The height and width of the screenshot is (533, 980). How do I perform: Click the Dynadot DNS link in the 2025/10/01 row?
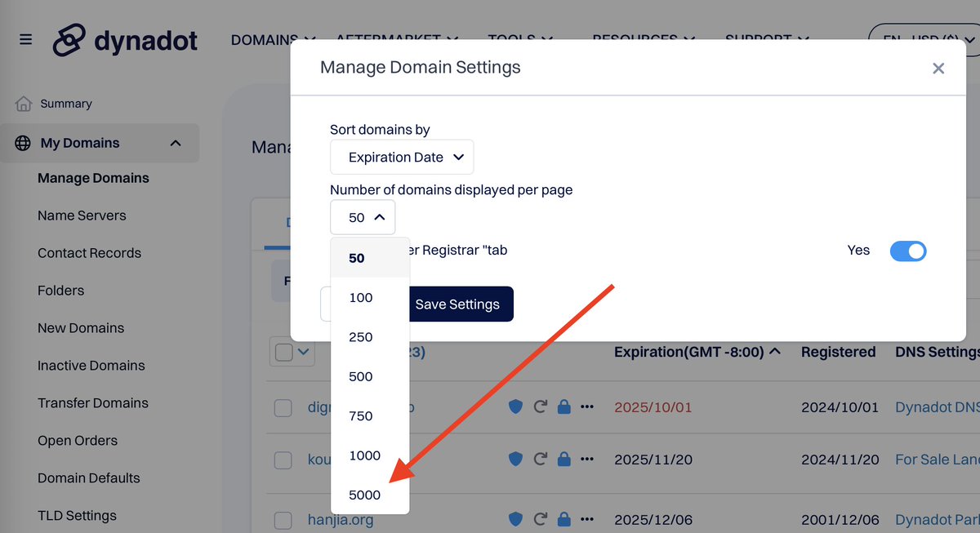[937, 406]
